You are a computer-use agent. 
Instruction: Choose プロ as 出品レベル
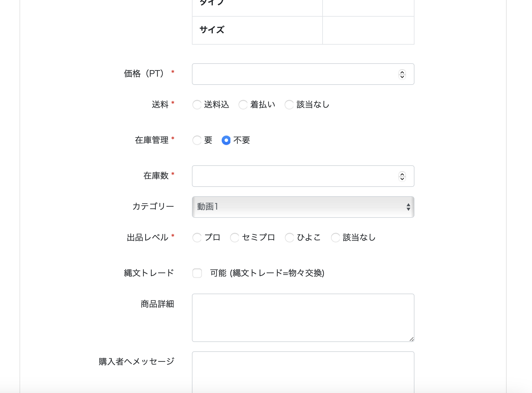click(197, 238)
